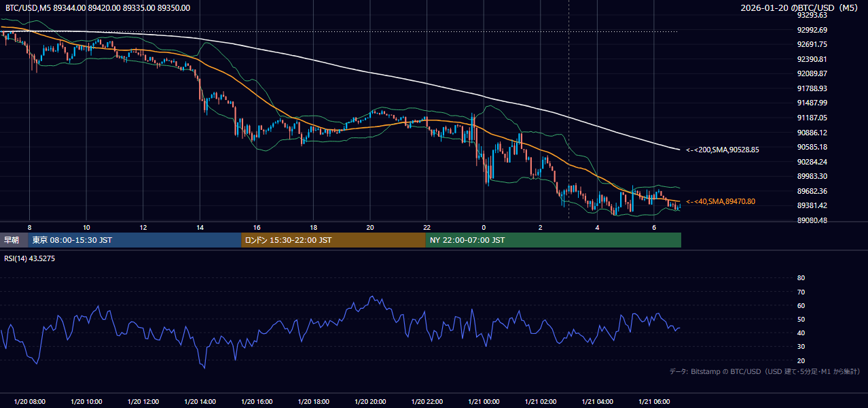Click the 1/21 06:00 date label
Viewport: 868px width, 408px height.
coord(653,402)
